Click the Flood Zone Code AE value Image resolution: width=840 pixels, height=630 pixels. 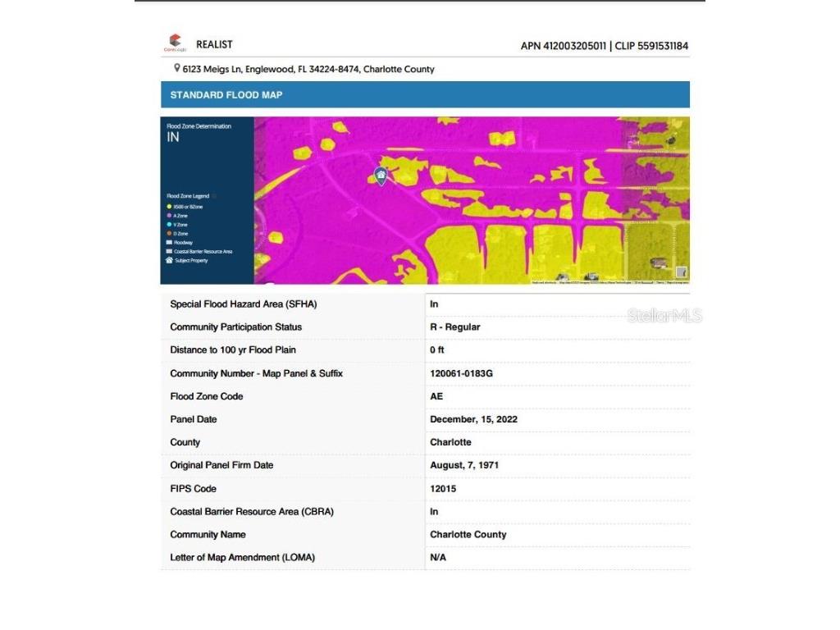pos(436,396)
